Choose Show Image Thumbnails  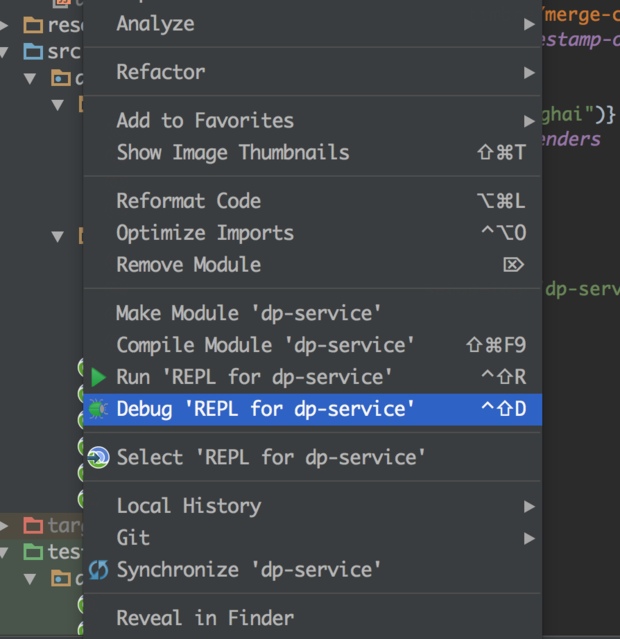(312, 152)
